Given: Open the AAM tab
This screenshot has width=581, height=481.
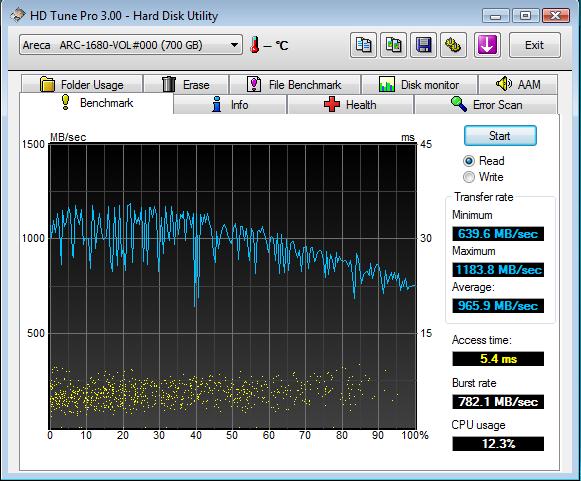Looking at the screenshot, I should click(518, 84).
